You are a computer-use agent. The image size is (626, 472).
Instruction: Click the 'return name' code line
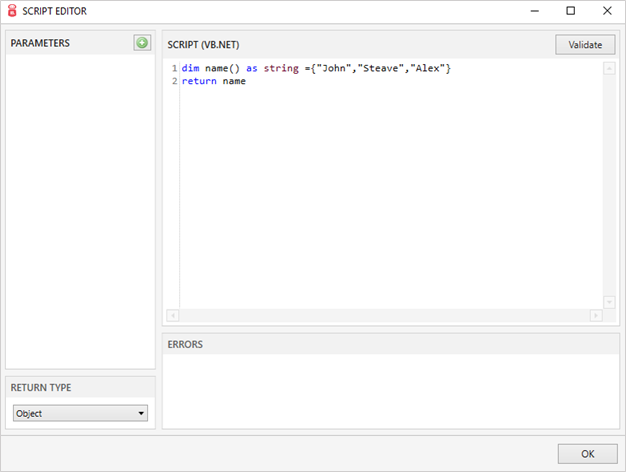(214, 81)
